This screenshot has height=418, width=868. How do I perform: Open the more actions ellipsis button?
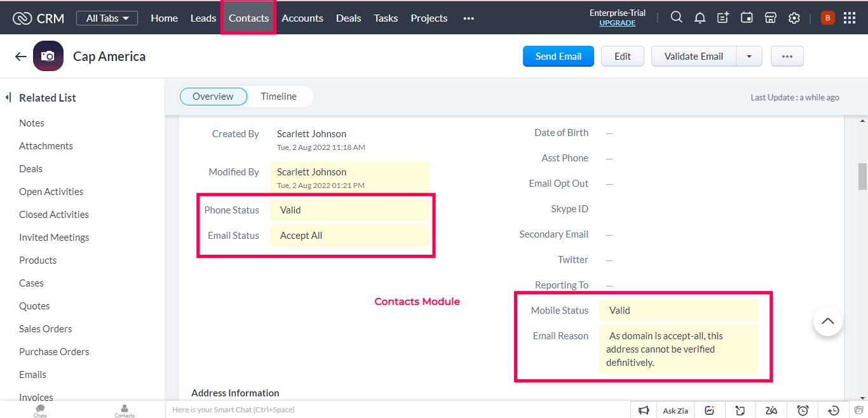click(x=787, y=56)
